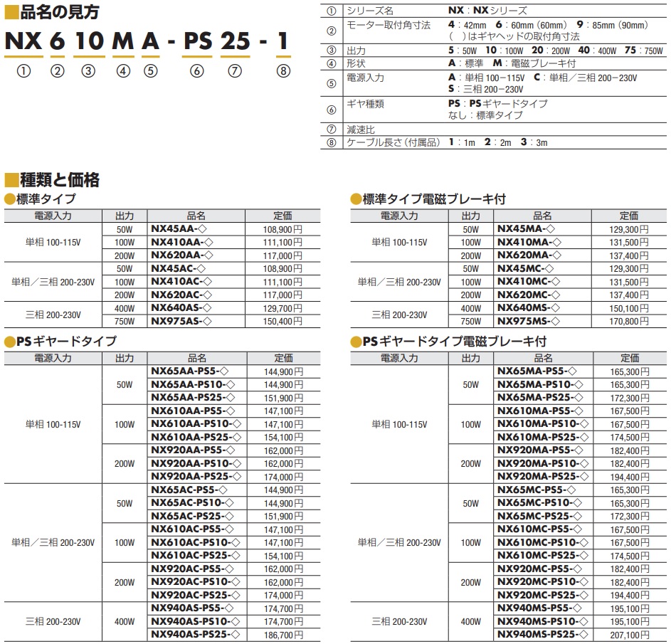This screenshot has width=671, height=644.
Task: Click circled ③ in the legend table's 出力 row
Action: coord(330,51)
